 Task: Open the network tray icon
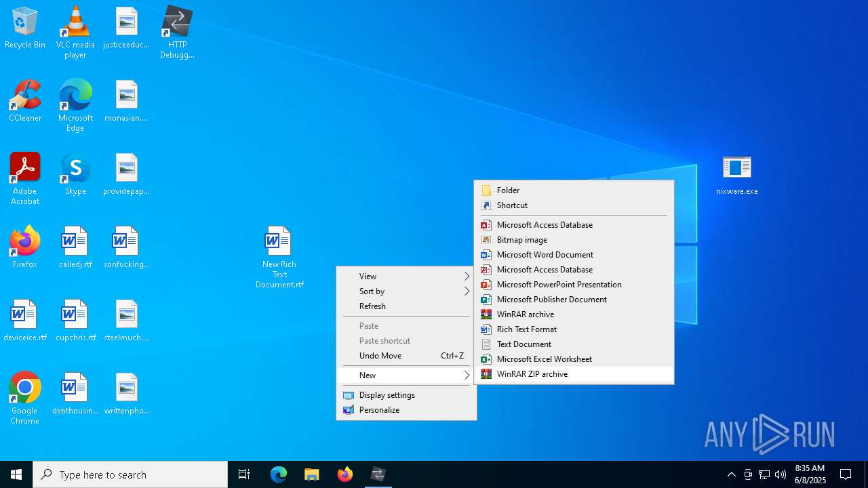764,474
